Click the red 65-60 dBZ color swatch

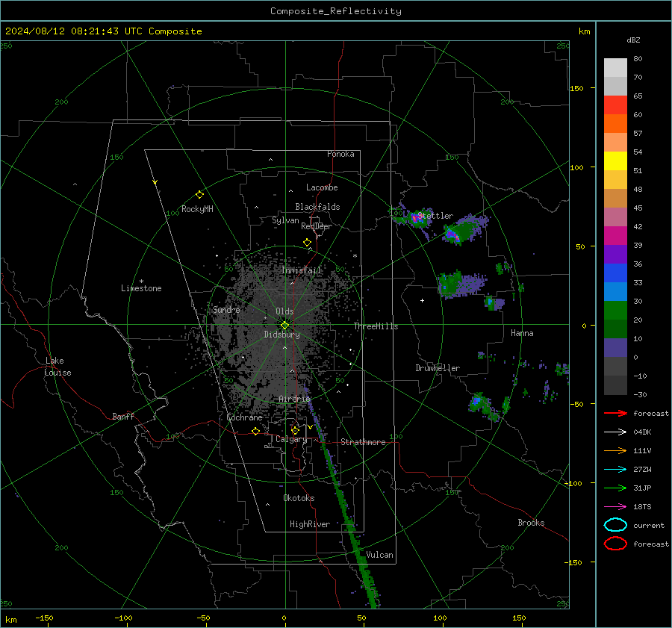(x=615, y=105)
